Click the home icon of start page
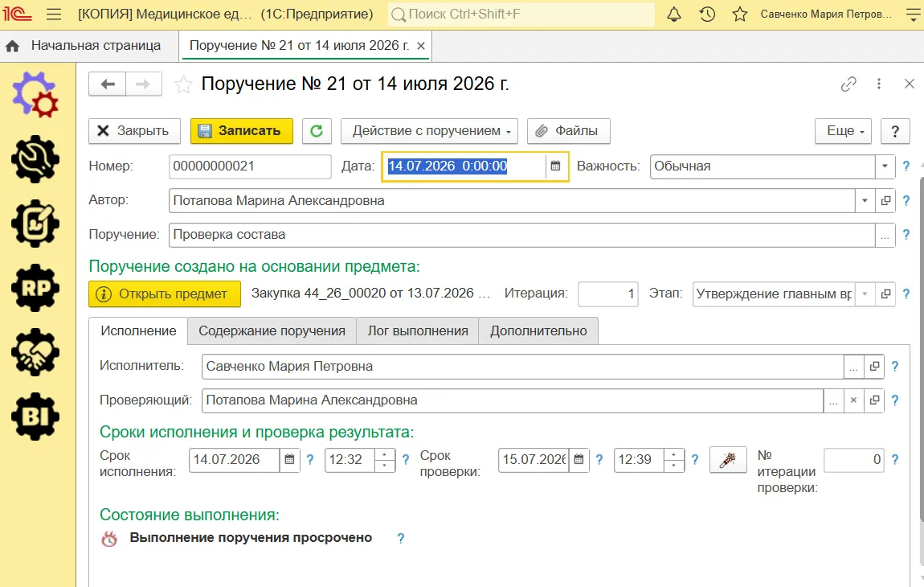 point(12,46)
